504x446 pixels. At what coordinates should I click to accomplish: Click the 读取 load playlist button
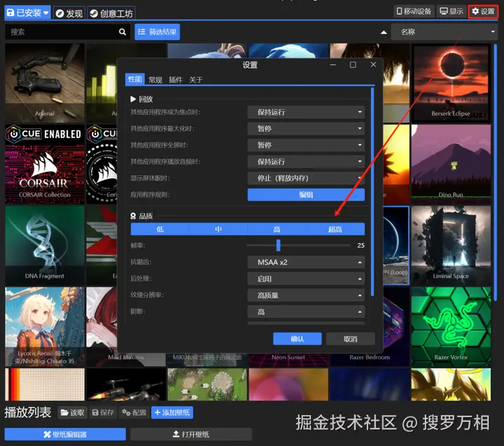(72, 412)
